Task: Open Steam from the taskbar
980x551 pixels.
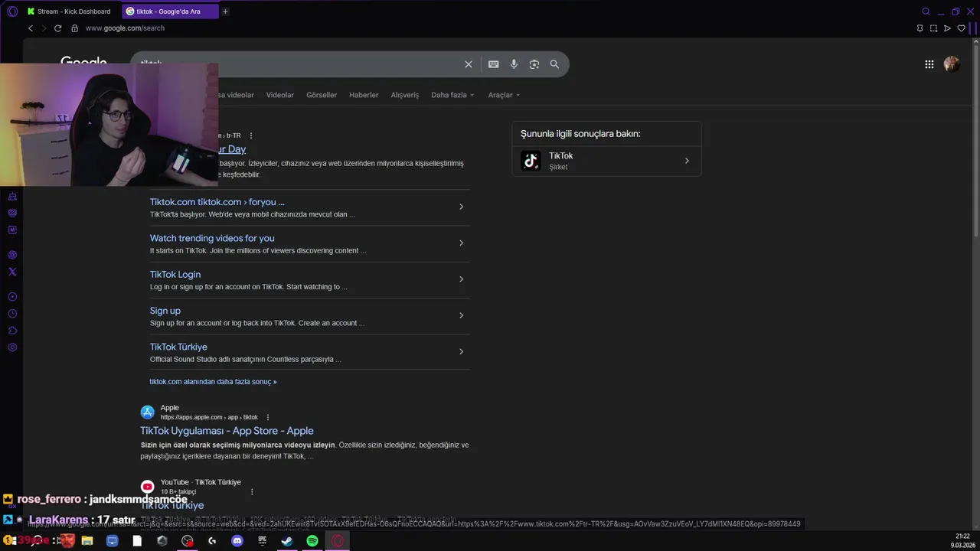Action: click(287, 541)
